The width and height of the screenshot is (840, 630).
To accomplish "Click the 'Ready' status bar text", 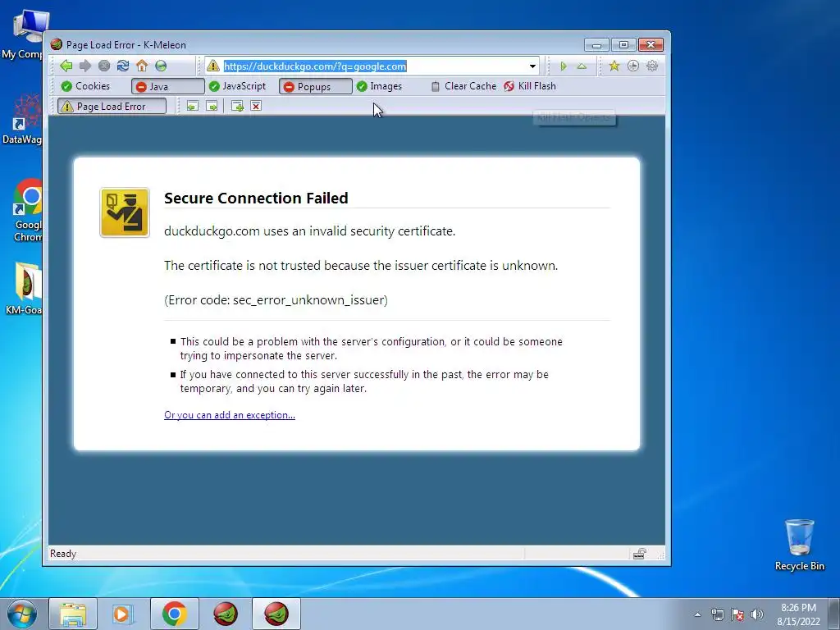I will 63,554.
